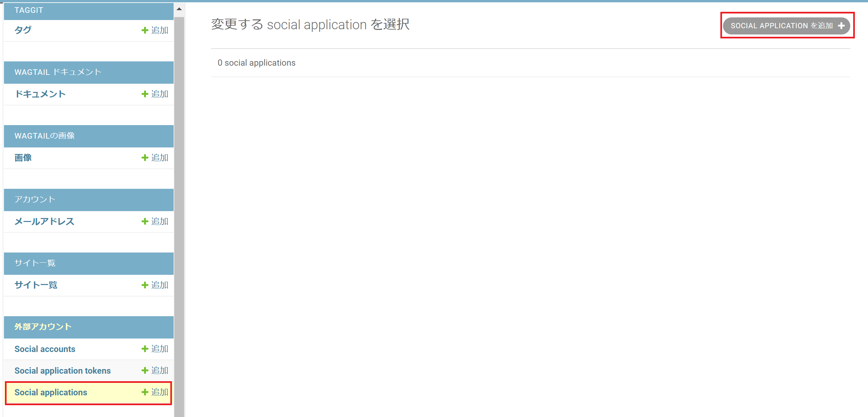Viewport: 868px width, 417px height.
Task: Open the WAGTAIL ドキュメント section header
Action: (x=58, y=72)
